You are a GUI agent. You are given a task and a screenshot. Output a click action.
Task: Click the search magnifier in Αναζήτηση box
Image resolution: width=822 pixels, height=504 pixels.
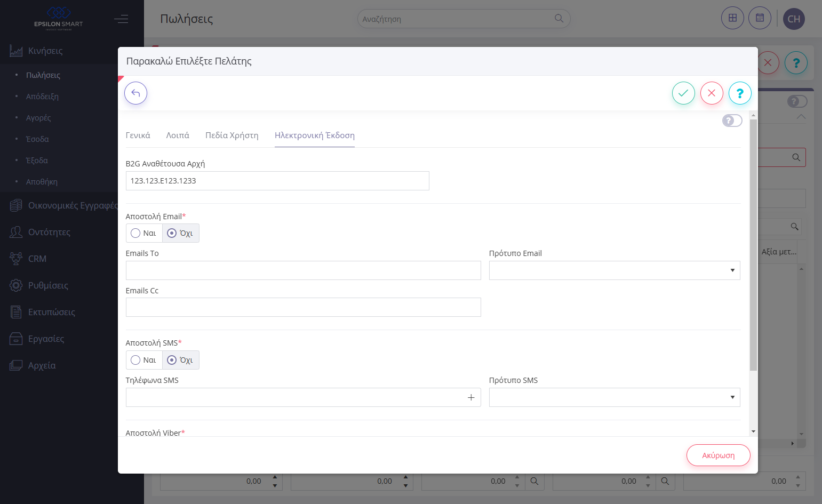[x=558, y=18]
